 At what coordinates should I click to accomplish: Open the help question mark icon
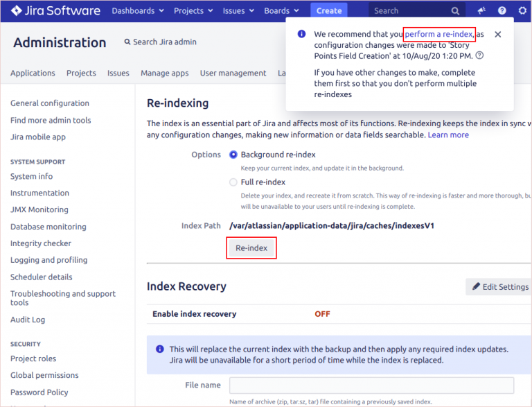click(x=502, y=11)
